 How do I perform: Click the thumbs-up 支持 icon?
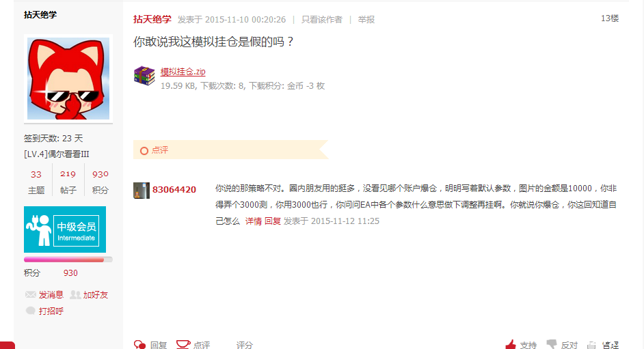511,344
